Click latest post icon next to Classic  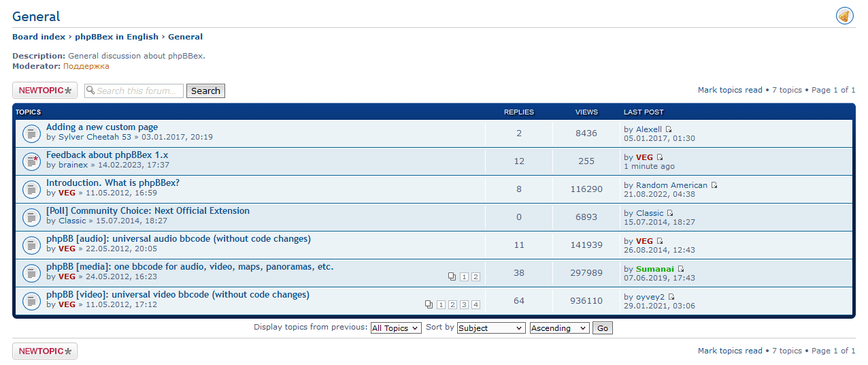pos(670,213)
